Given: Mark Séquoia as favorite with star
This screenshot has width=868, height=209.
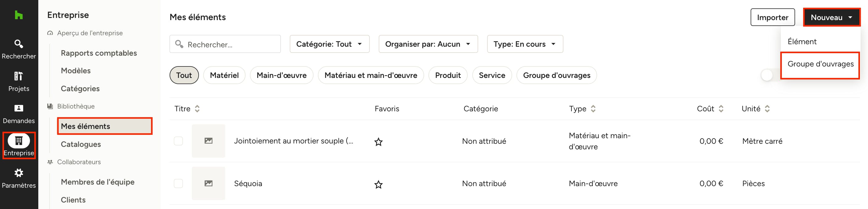Looking at the screenshot, I should (378, 184).
